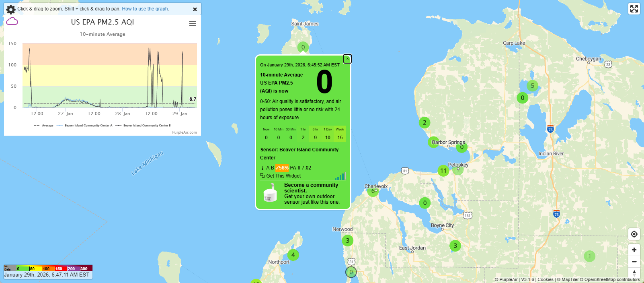This screenshot has width=644, height=283.
Task: Enter fullscreen map mode
Action: (x=634, y=9)
